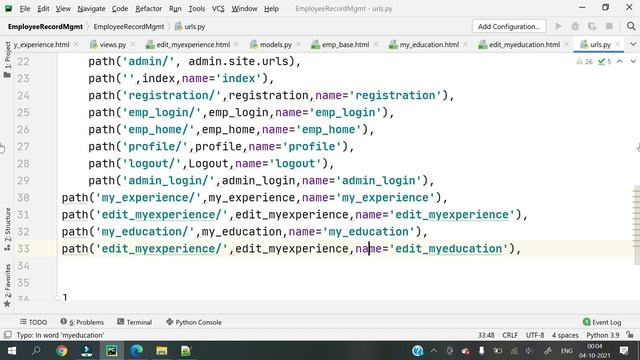The width and height of the screenshot is (640, 360).
Task: Open the Run menu
Action: (x=175, y=9)
